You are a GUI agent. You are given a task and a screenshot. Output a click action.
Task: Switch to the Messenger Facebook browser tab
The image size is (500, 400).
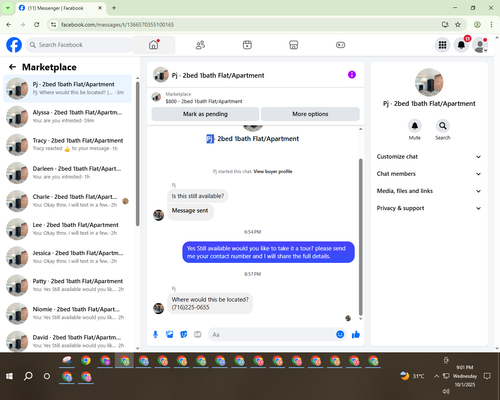pyautogui.click(x=61, y=8)
